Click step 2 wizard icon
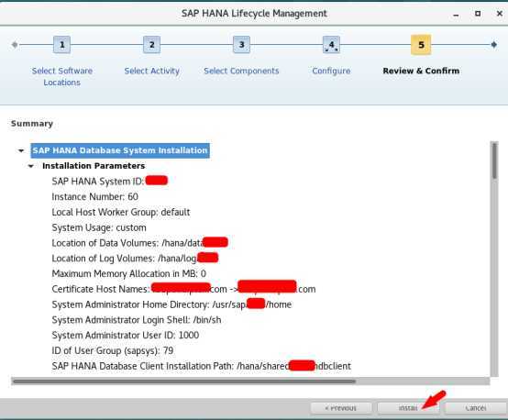The image size is (508, 420). pyautogui.click(x=151, y=45)
